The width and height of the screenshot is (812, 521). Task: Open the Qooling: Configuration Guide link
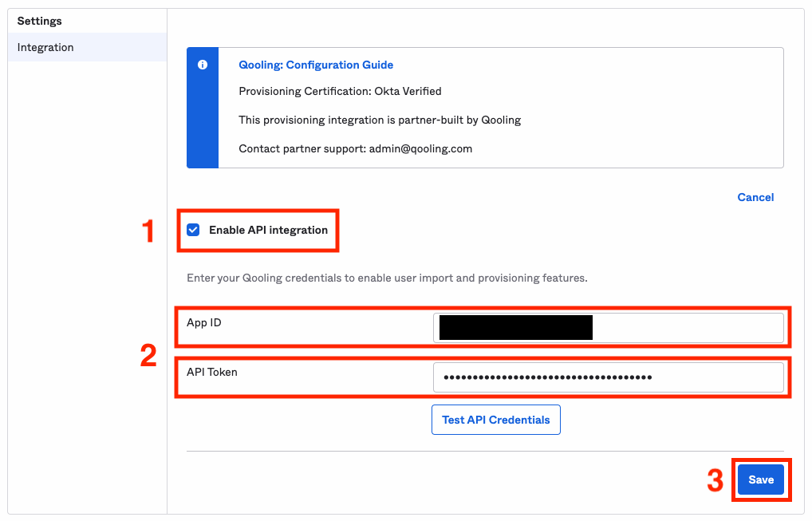point(316,65)
